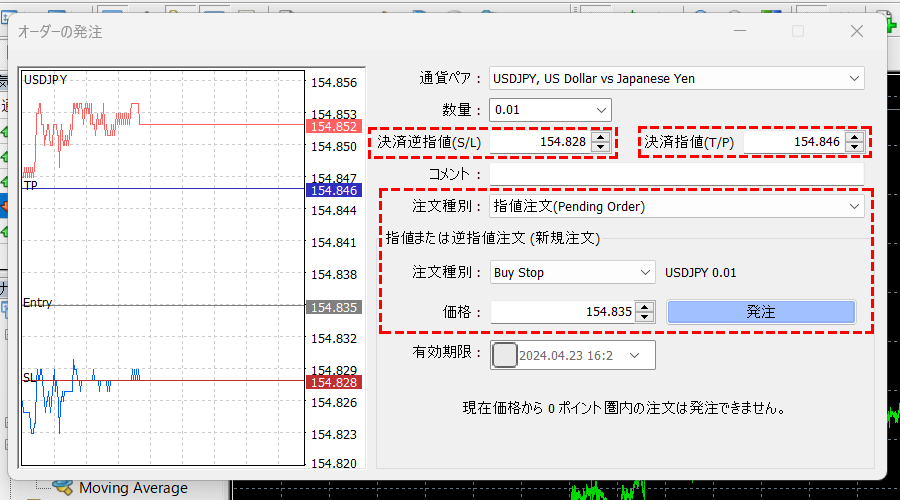The height and width of the screenshot is (500, 900).
Task: Decrease T/P value with down arrow
Action: coord(855,147)
